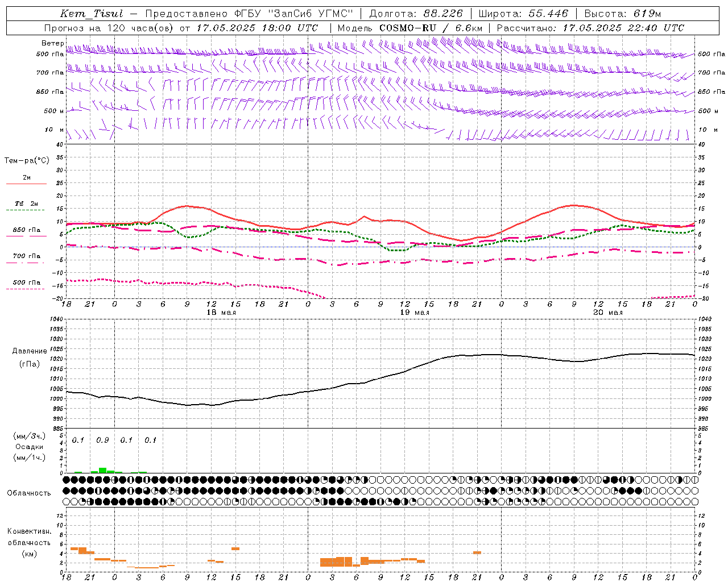Click the '700 гПа' entry in temperature legend
The image size is (728, 582).
point(27,256)
